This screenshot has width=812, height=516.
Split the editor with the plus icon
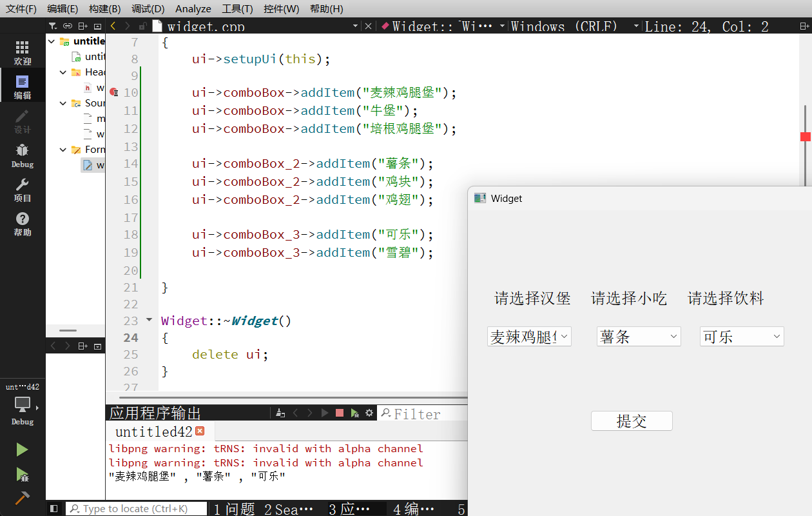coord(804,26)
